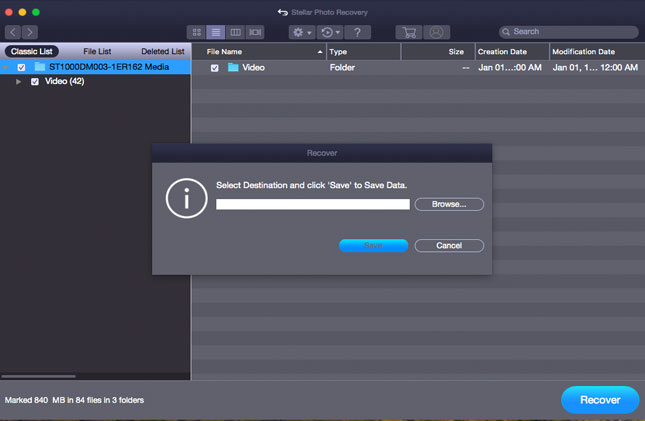
Task: Expand the Video (42) tree node
Action: point(18,81)
